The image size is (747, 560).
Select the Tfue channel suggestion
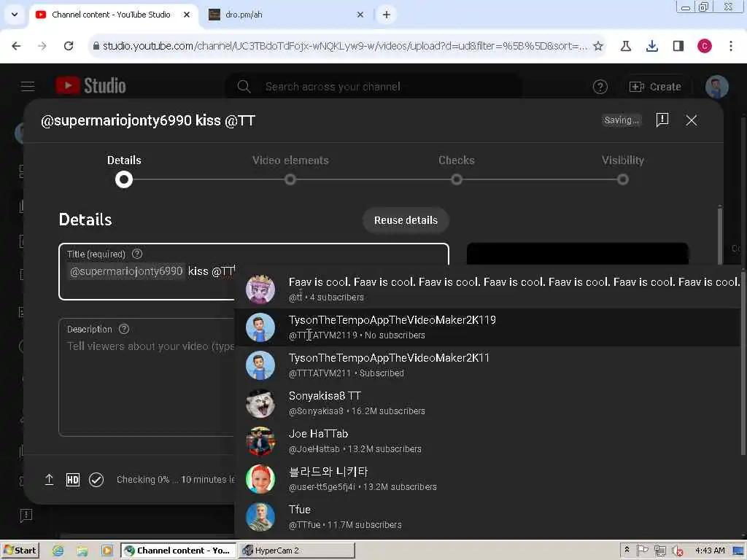coord(488,517)
